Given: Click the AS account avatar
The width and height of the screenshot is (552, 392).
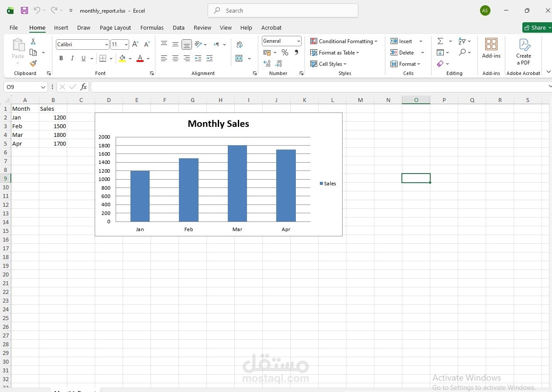Looking at the screenshot, I should point(485,10).
